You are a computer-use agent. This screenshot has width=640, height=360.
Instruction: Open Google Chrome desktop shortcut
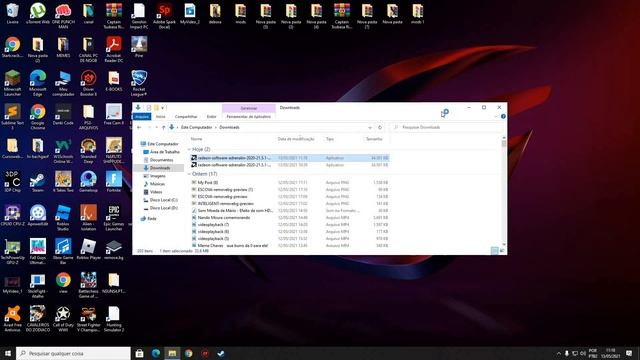tap(38, 117)
